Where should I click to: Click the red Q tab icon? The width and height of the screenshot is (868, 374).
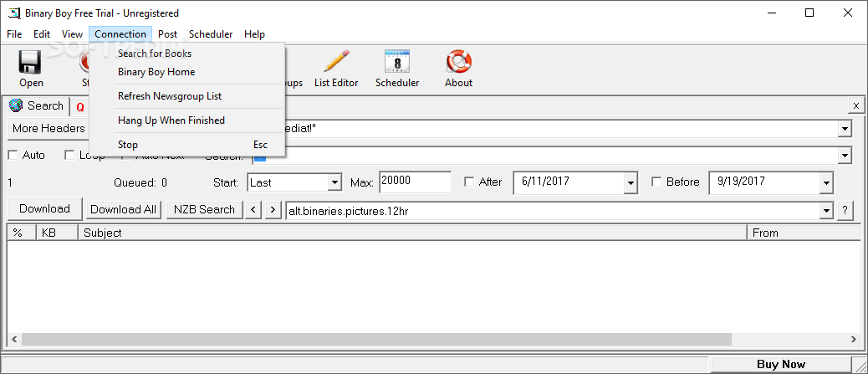[x=80, y=107]
